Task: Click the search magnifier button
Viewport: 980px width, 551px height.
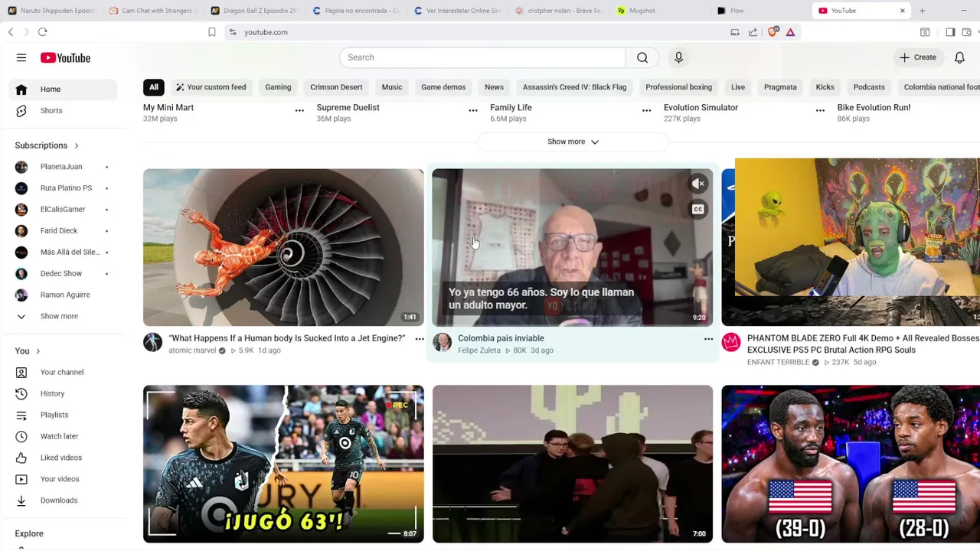Action: (x=642, y=57)
